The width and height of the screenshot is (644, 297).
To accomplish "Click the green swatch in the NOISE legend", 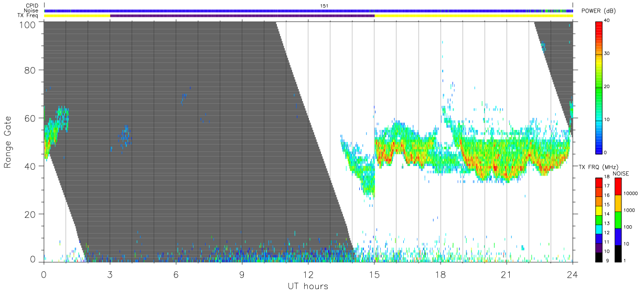I will click(x=618, y=220).
